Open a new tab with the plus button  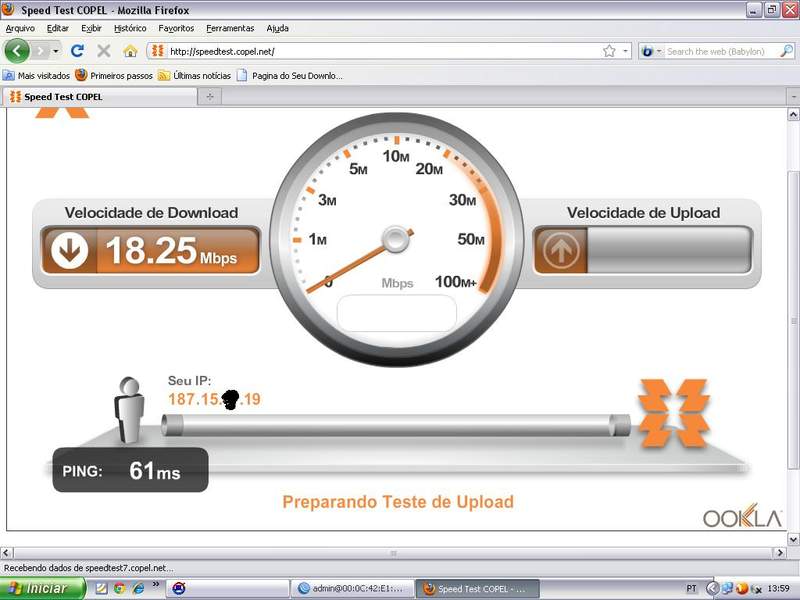click(x=210, y=96)
